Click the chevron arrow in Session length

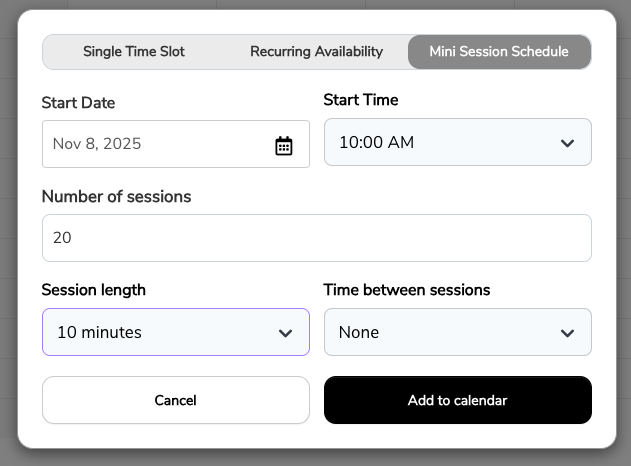click(285, 333)
